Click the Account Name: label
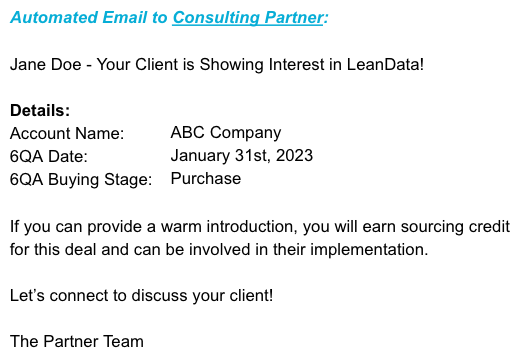This screenshot has height=363, width=521. tap(67, 133)
